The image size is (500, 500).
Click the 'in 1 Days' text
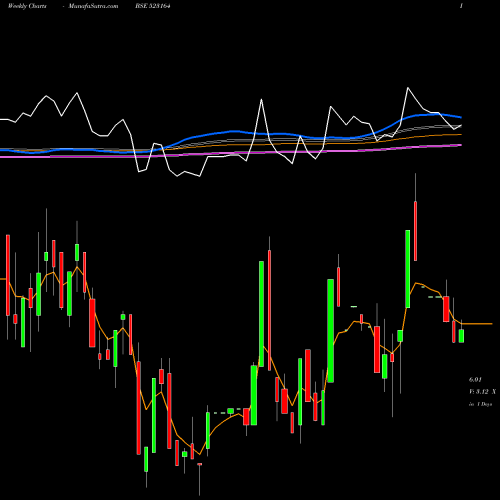(x=480, y=404)
